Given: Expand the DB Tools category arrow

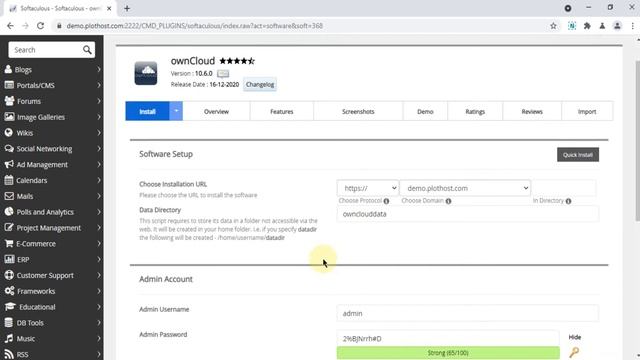Looking at the screenshot, I should (99, 322).
